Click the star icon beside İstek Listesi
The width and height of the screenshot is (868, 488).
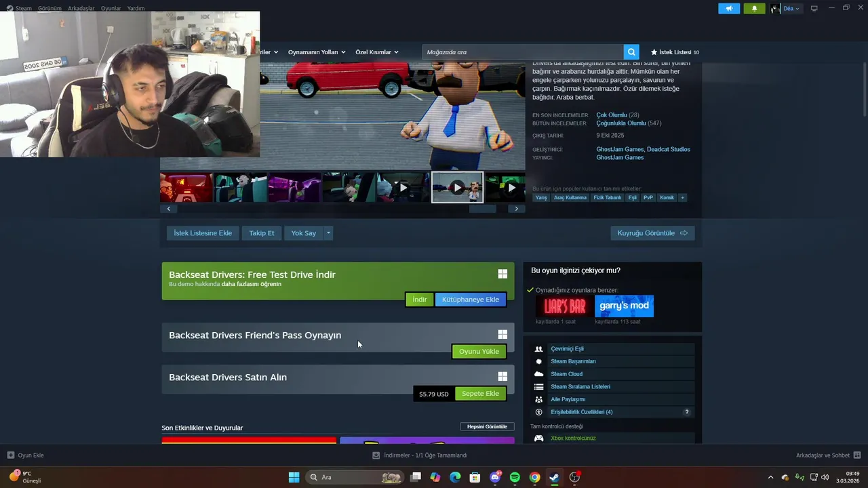click(x=654, y=52)
